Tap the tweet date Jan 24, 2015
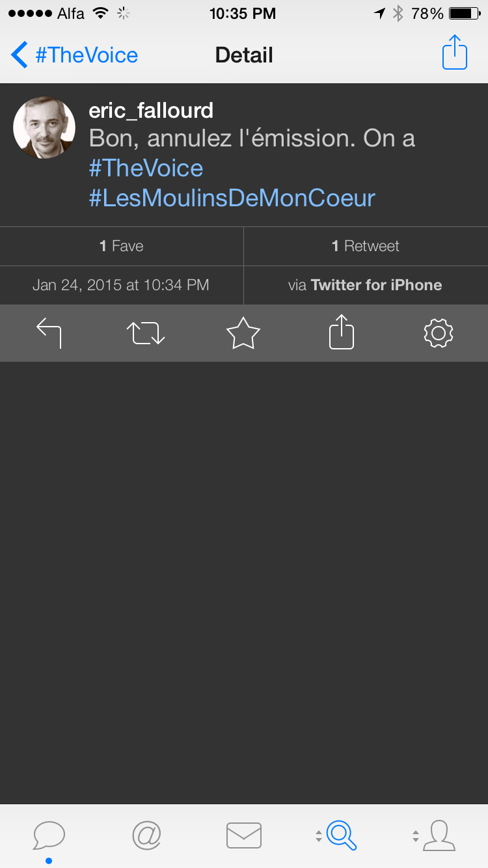This screenshot has height=868, width=488. click(x=121, y=285)
